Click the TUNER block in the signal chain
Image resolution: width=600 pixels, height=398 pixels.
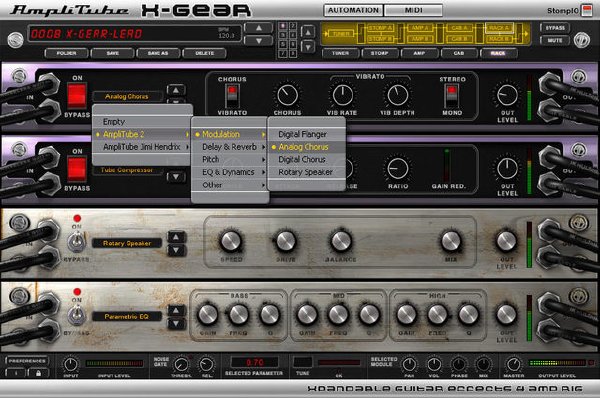tap(341, 34)
